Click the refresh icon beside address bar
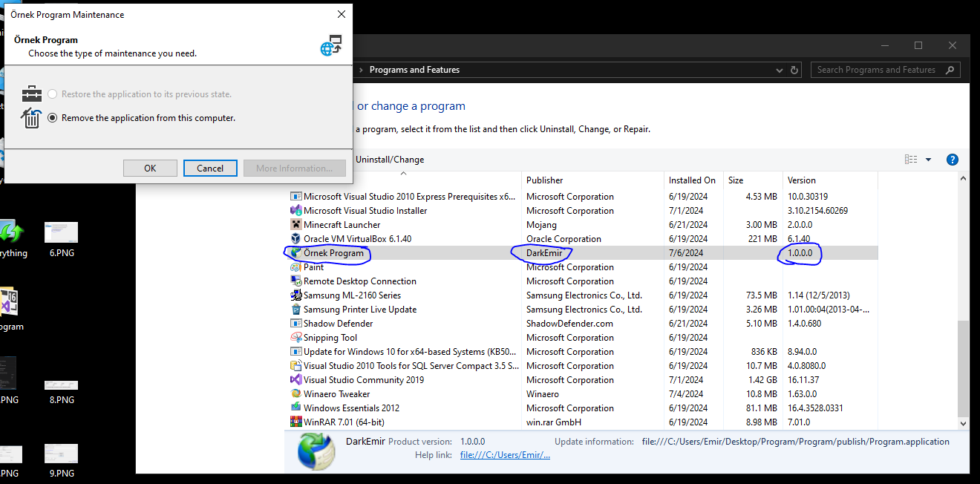Viewport: 980px width, 484px height. 794,70
